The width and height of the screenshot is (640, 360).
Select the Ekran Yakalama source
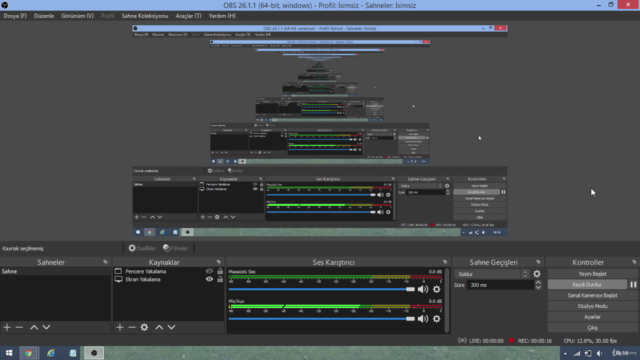pos(143,279)
